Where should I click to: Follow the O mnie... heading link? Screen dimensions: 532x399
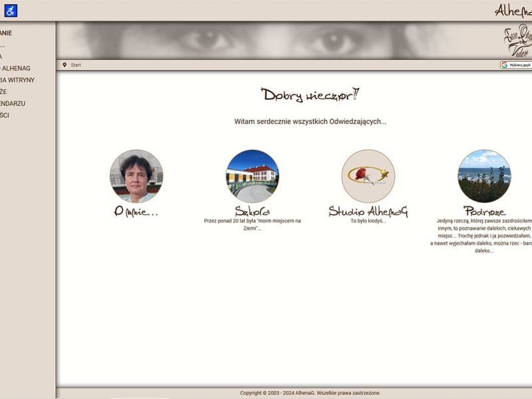136,212
